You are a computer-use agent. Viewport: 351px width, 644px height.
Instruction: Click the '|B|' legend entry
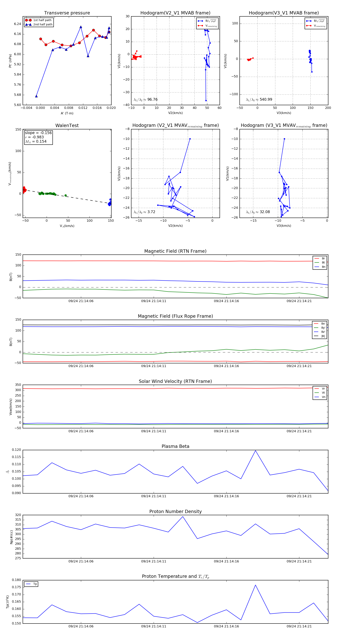click(320, 336)
